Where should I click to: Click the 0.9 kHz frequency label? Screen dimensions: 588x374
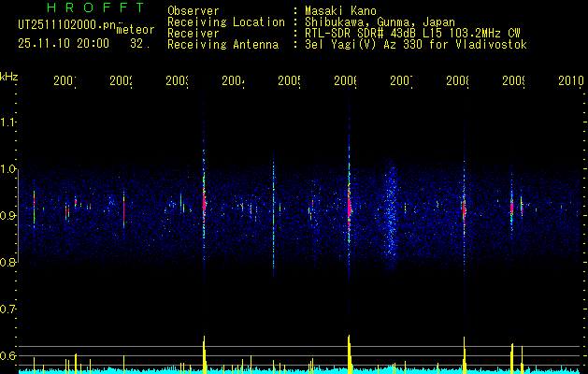pos(8,215)
